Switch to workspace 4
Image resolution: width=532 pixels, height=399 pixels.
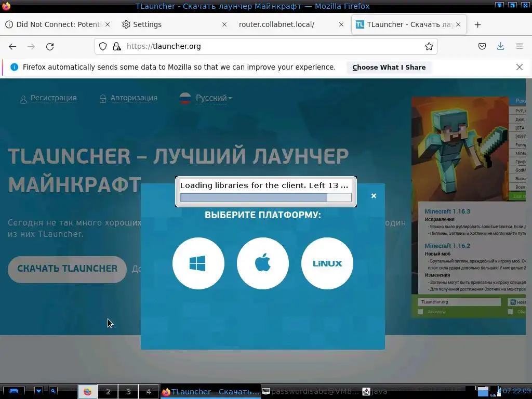149,392
